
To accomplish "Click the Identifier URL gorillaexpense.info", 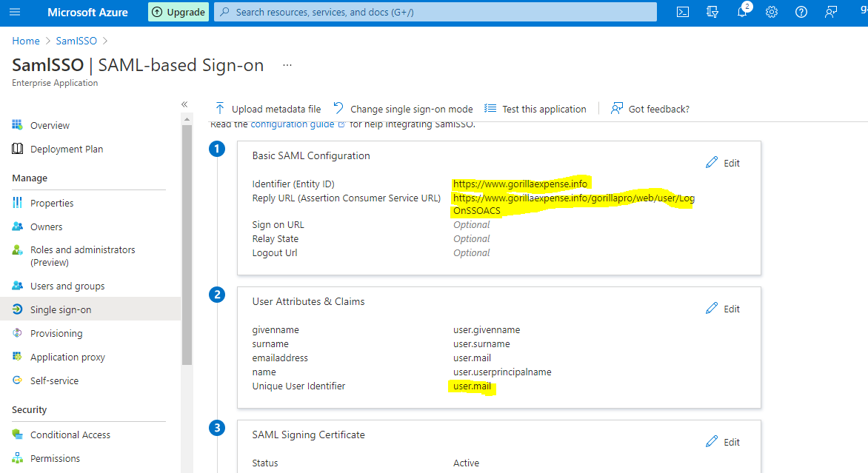I will point(521,184).
